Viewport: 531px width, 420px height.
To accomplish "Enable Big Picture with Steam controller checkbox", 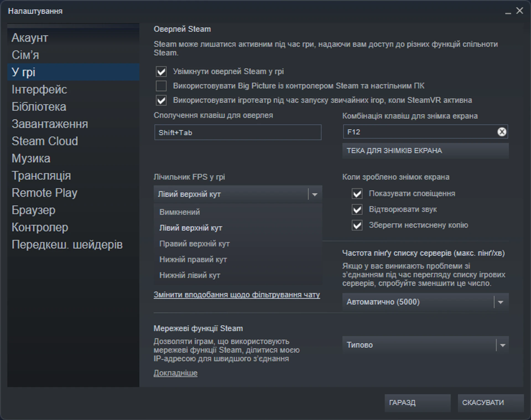I will 161,86.
